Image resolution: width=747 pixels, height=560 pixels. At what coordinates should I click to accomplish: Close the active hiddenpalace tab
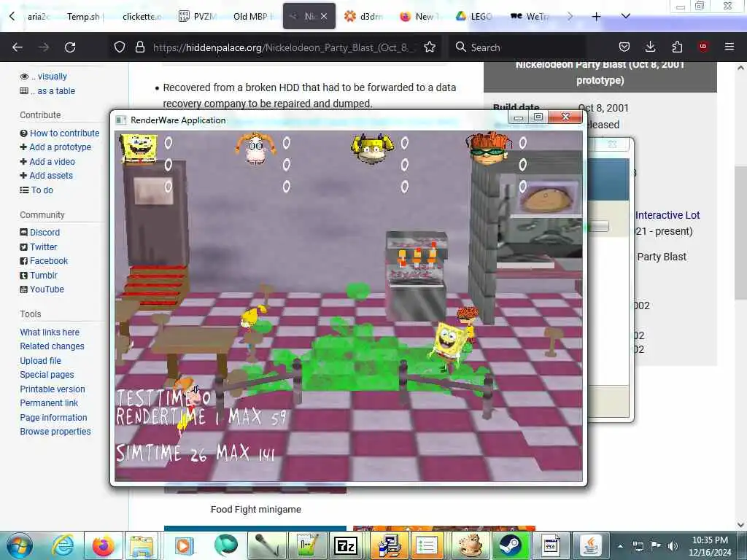324,16
